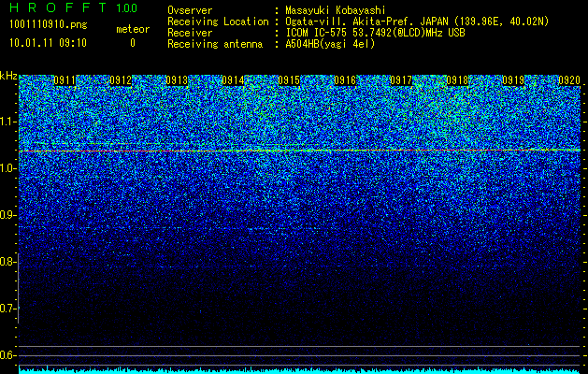Screen dimensions: 588x374
Task: Click the 0911 time marker
Action: (65, 80)
